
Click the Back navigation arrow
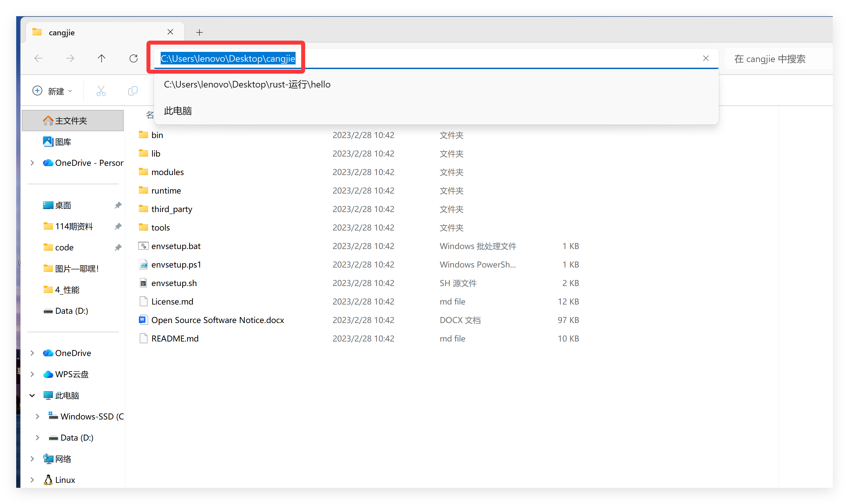click(x=38, y=58)
